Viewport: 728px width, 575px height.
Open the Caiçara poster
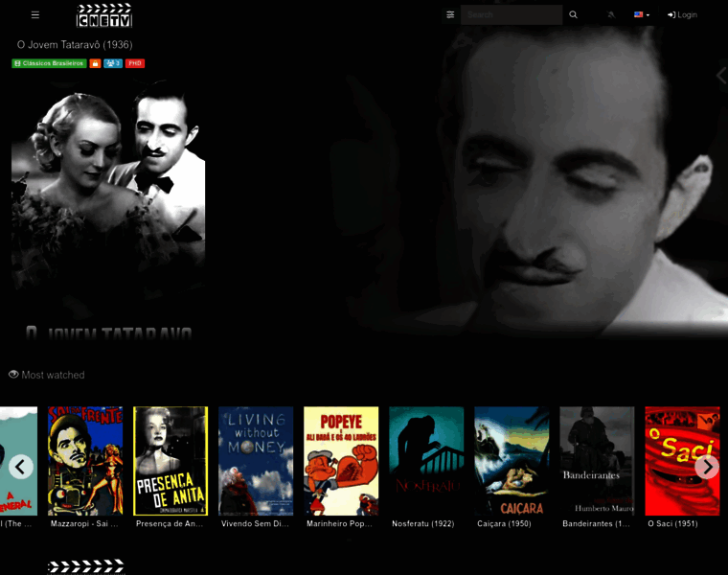(512, 461)
